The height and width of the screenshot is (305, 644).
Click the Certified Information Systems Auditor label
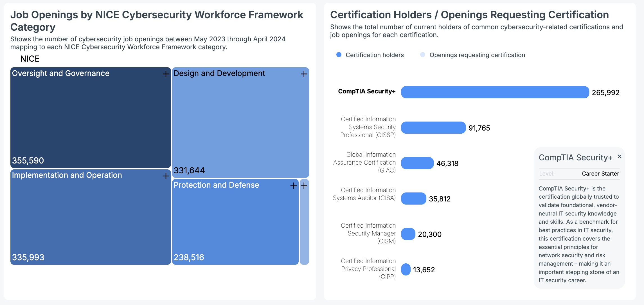click(364, 194)
